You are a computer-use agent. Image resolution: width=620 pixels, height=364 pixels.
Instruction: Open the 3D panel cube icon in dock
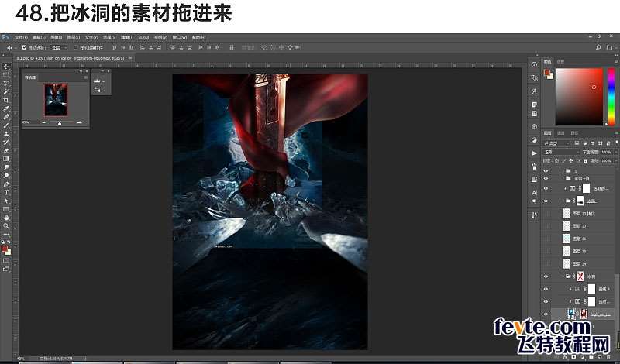pyautogui.click(x=534, y=127)
